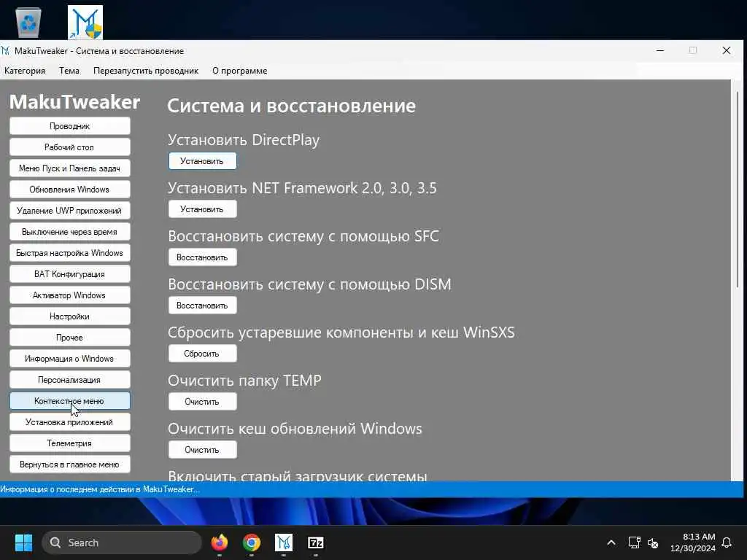This screenshot has width=747, height=560.
Task: Open 7-Zip from the taskbar
Action: click(x=315, y=542)
